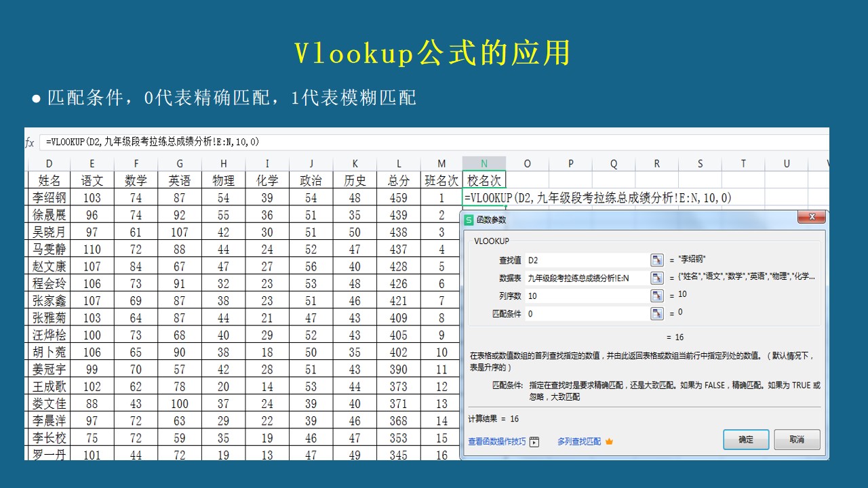Click the 化学 header cell
868x488 pixels.
point(267,180)
